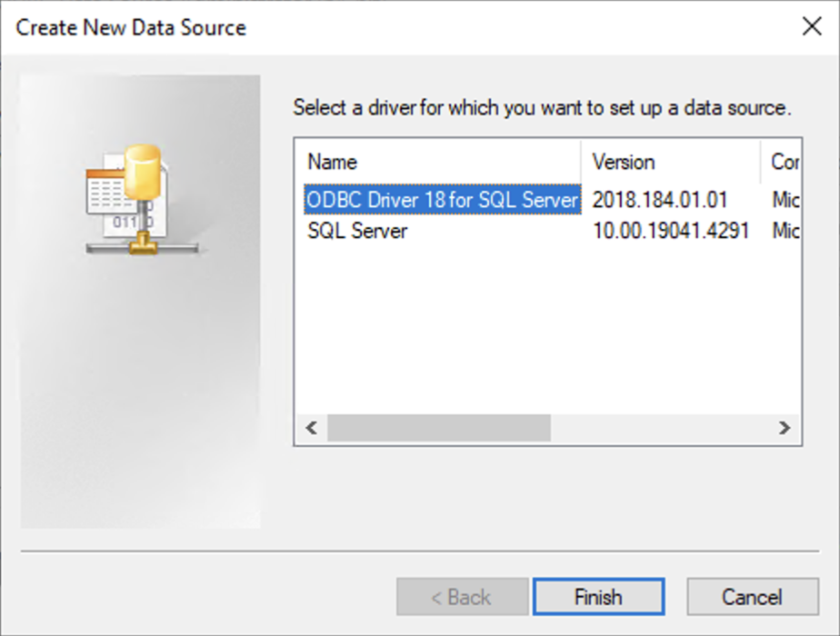Click the horizontal scrollbar thumb
This screenshot has height=636, width=840.
coord(439,428)
